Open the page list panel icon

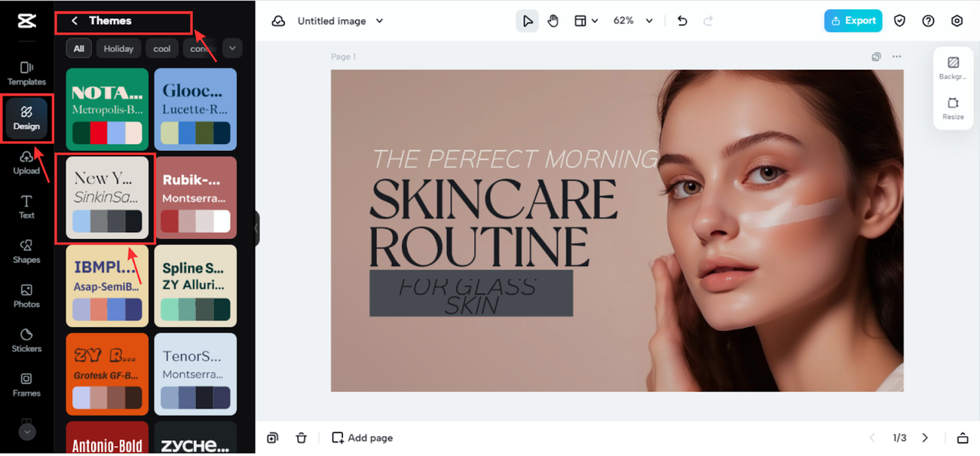[x=962, y=438]
